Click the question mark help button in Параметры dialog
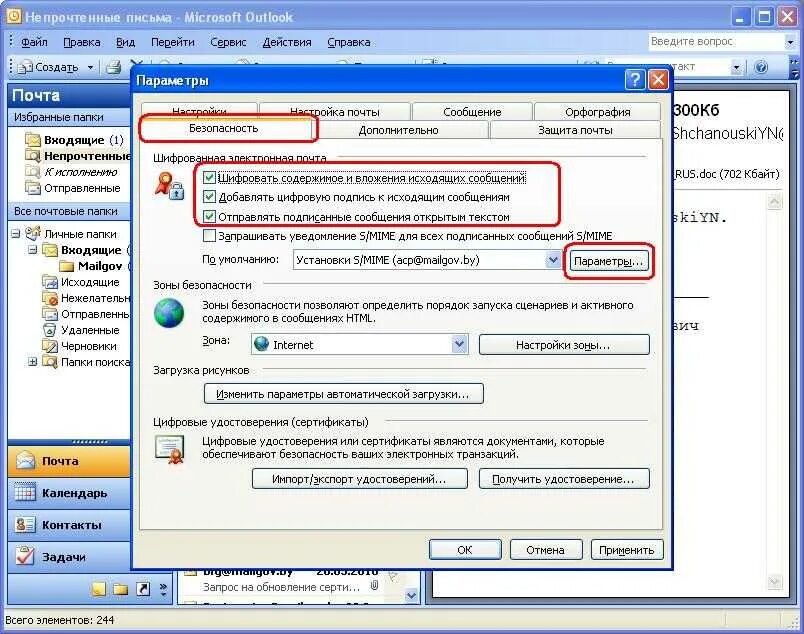The height and width of the screenshot is (634, 804). (x=635, y=80)
